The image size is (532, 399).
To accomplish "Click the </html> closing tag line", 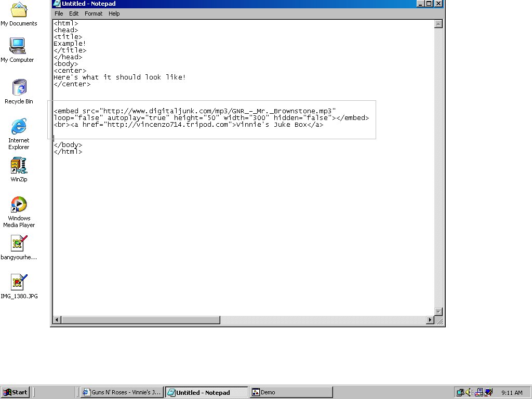I will (x=68, y=152).
